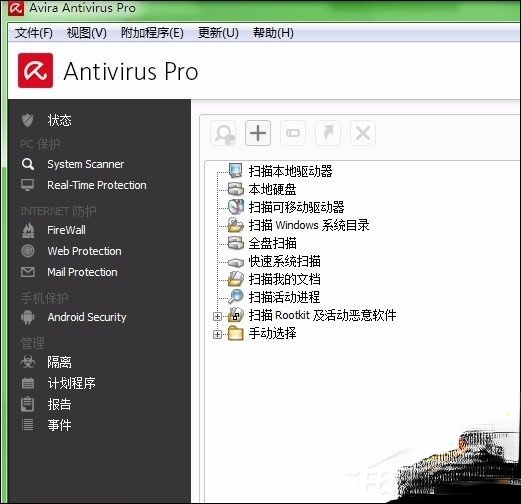521x504 pixels.
Task: Select the 扫描可移动驱动器 profile
Action: click(297, 207)
